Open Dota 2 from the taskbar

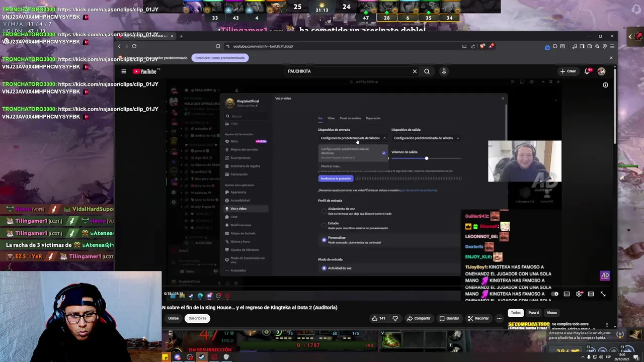pos(214,357)
